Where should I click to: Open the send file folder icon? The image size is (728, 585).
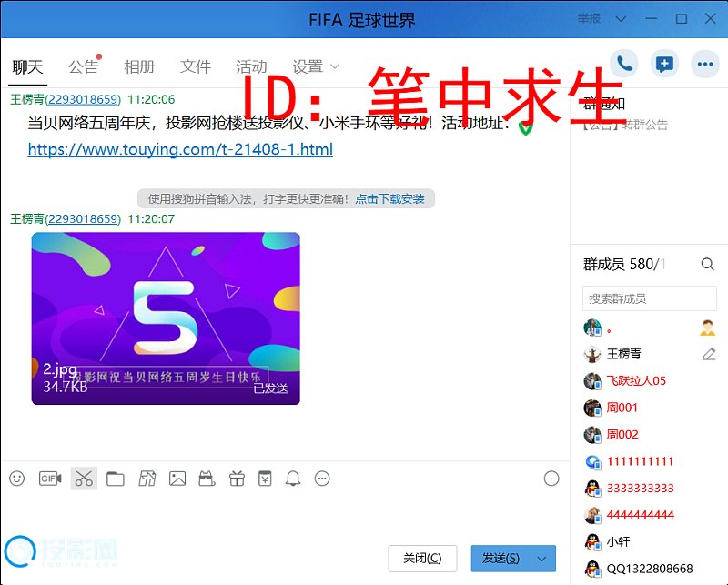click(116, 479)
